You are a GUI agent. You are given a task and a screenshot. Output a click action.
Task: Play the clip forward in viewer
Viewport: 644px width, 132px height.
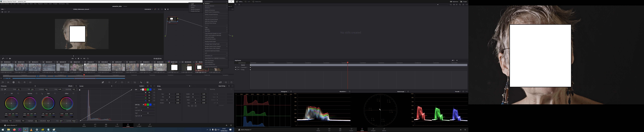81,58
